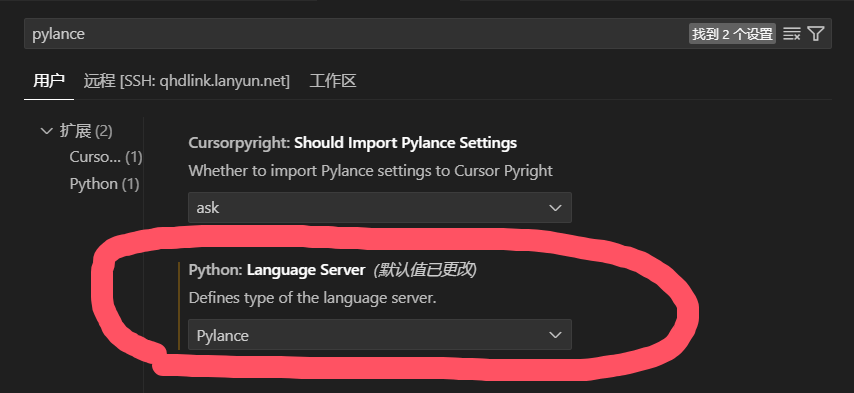854x393 pixels.
Task: Select Python (1) in the settings tree
Action: (104, 184)
